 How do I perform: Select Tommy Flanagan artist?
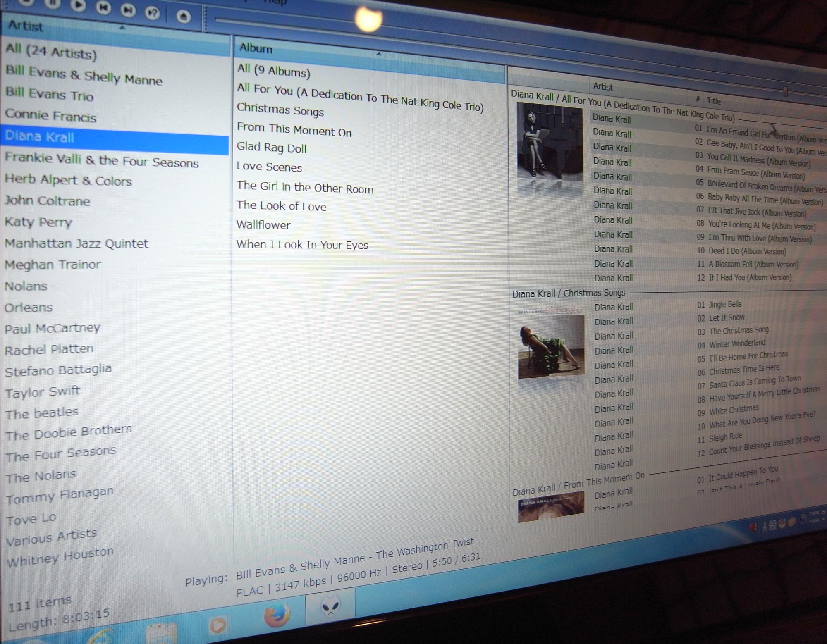(60, 495)
